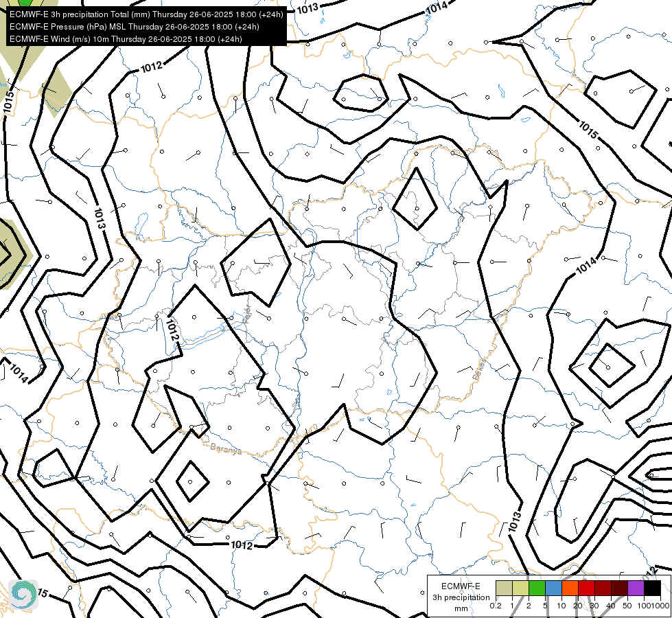Click the '0.2' legend scale value
Screen dimensions: 672x618
[496, 606]
